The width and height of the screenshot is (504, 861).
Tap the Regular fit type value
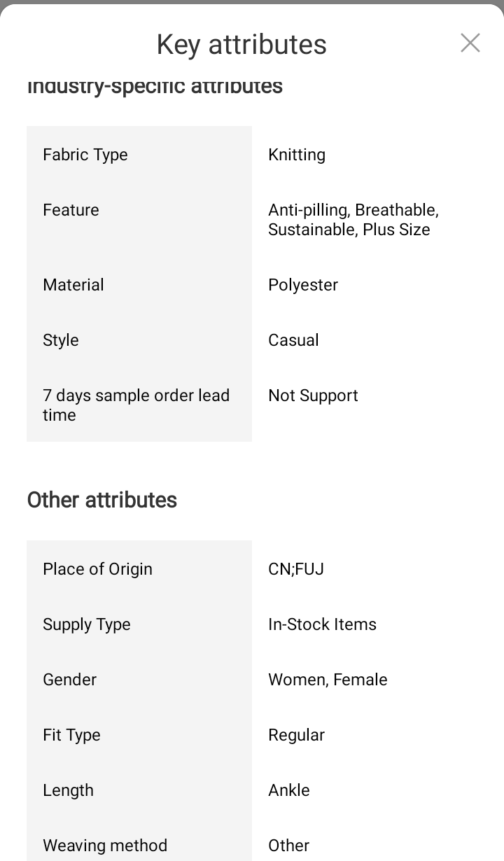point(296,735)
